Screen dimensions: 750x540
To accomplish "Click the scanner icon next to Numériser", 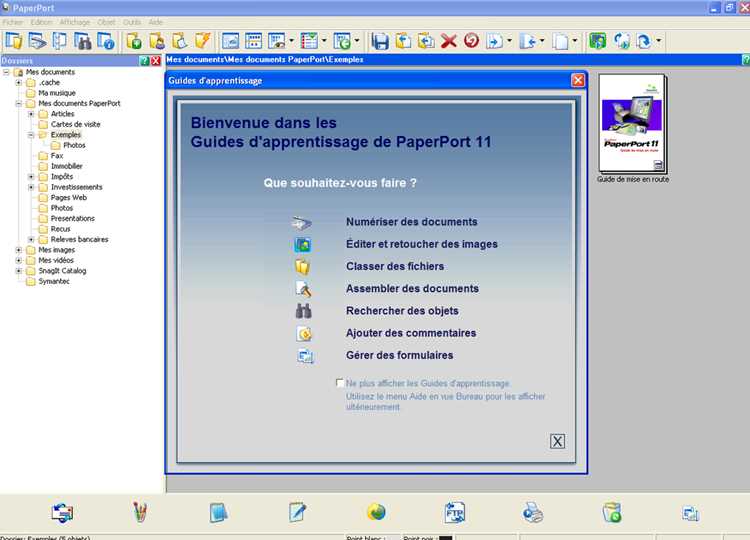I will tap(302, 222).
